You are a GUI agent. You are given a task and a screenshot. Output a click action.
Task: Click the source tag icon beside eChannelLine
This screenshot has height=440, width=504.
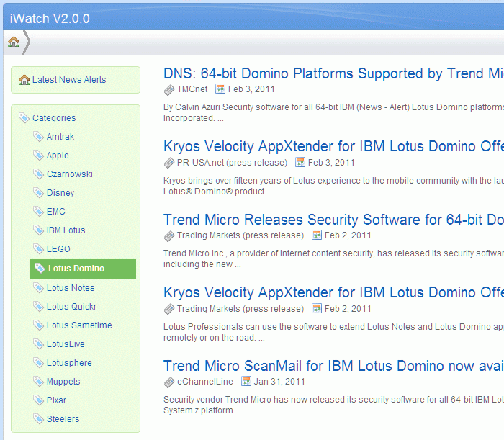(169, 382)
